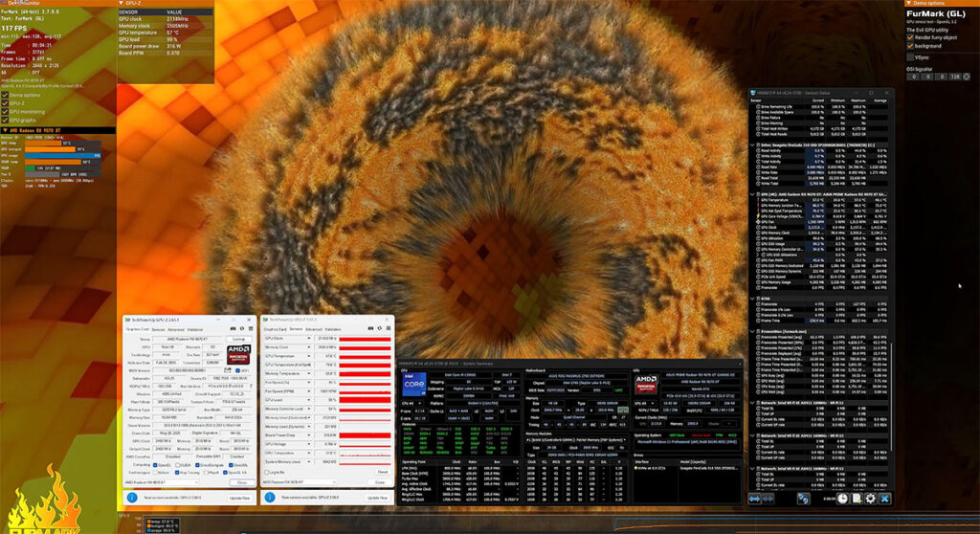
Task: Open Validation tab in GPU-Z Graphics Card window
Action: coord(195,329)
